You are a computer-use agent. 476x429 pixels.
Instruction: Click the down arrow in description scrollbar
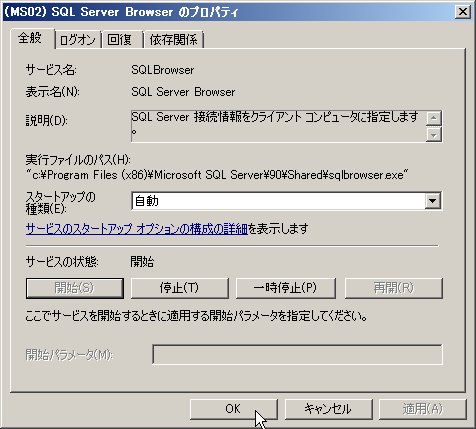(434, 134)
